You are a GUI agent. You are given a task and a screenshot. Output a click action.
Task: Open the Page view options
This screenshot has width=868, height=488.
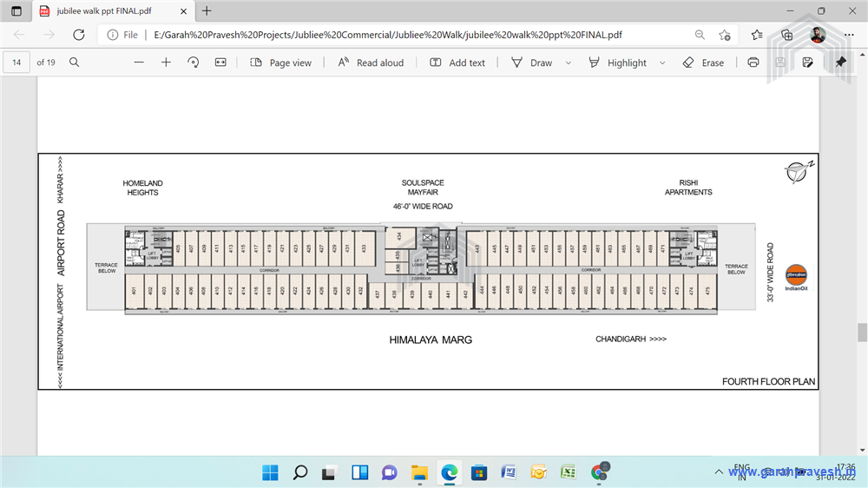tap(280, 63)
